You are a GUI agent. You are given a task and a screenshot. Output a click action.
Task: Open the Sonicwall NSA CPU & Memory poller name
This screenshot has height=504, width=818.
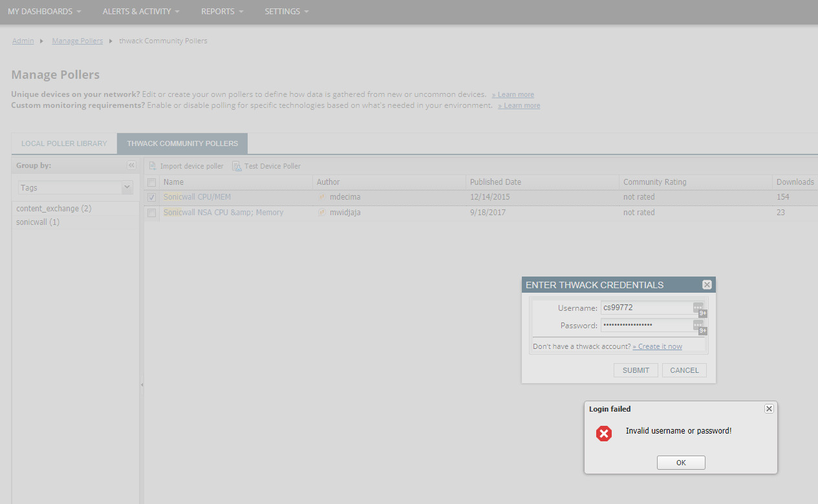click(224, 213)
